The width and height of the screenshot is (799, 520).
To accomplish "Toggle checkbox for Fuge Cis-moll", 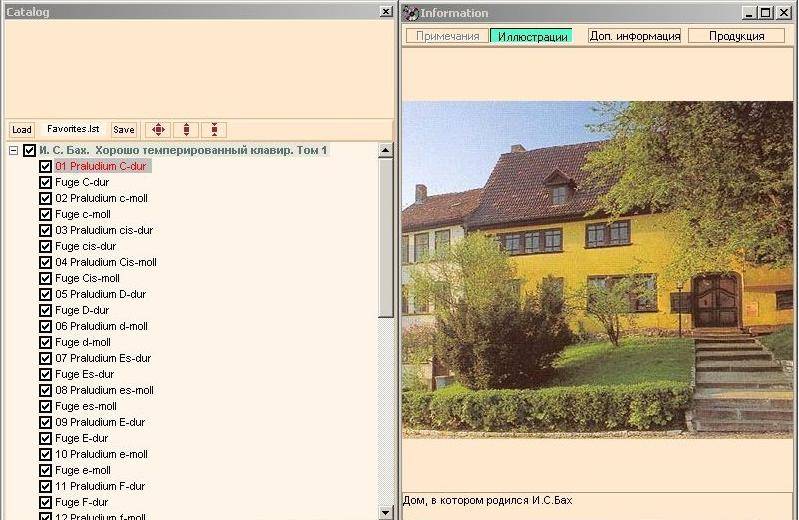I will 45,278.
